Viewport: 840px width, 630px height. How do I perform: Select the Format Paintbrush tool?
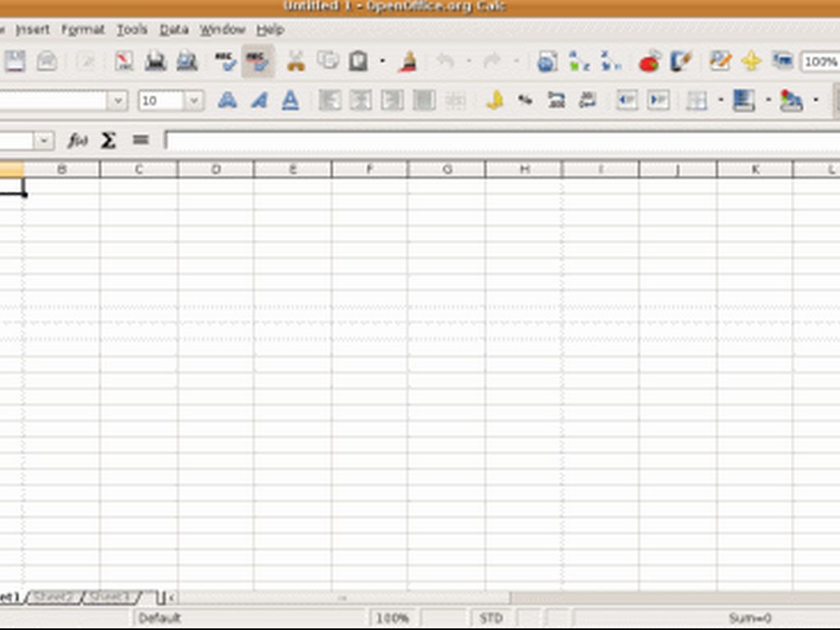pyautogui.click(x=409, y=62)
